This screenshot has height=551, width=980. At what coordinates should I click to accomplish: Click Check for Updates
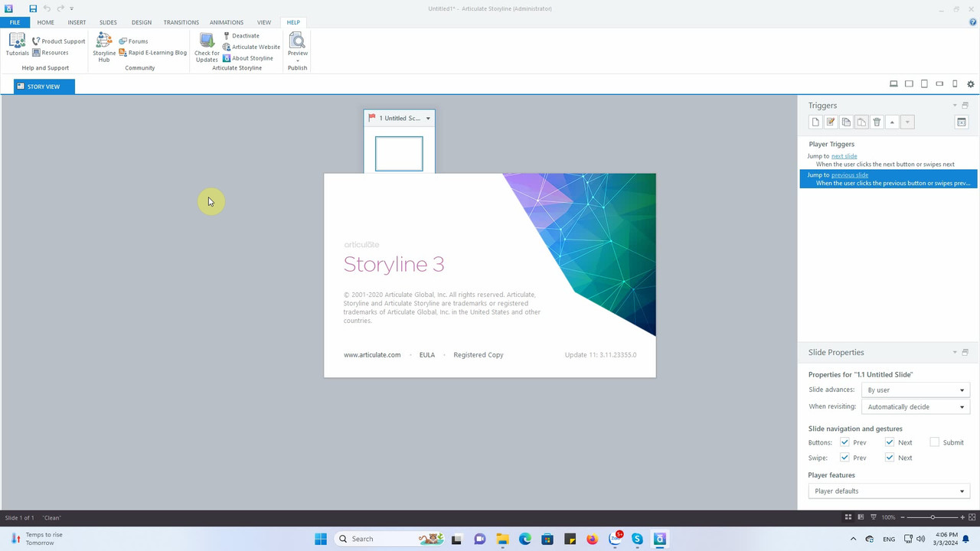tap(207, 47)
